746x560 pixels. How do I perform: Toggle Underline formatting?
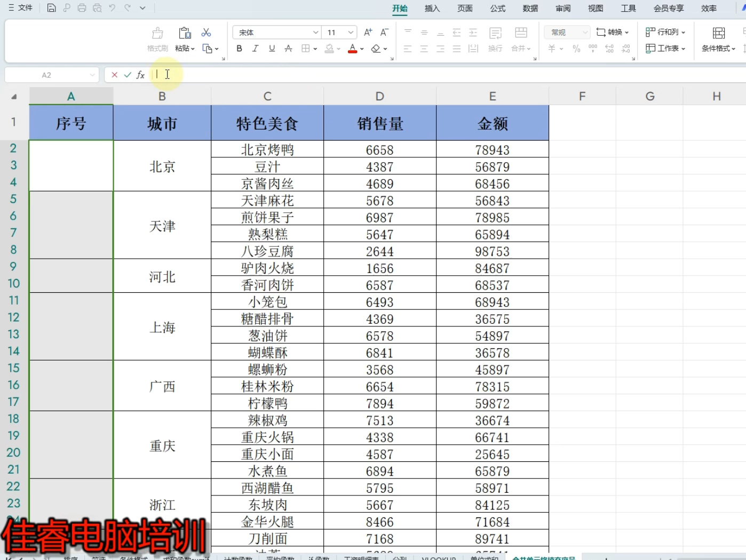272,49
